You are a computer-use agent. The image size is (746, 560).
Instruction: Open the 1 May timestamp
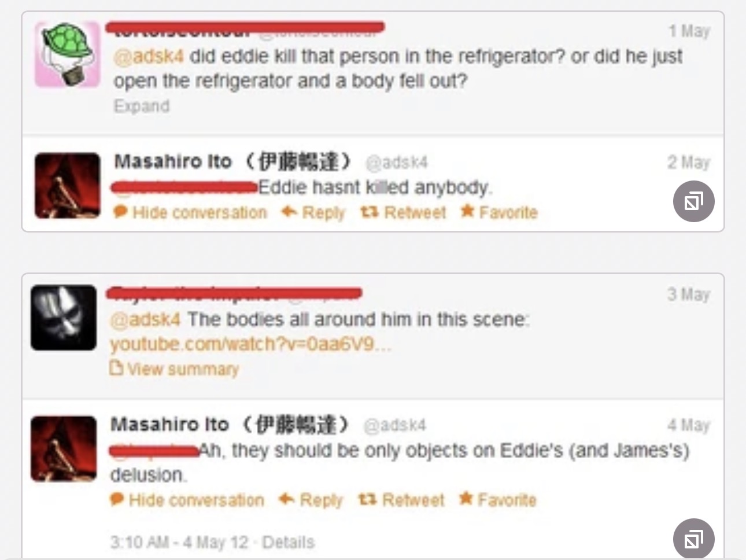(x=689, y=31)
